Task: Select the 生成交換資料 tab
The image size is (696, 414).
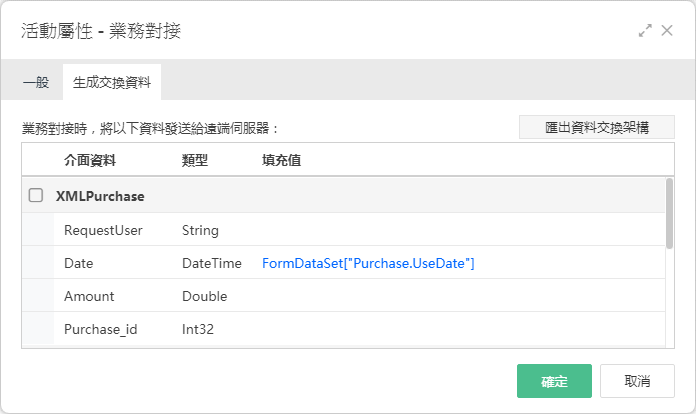Action: pyautogui.click(x=112, y=82)
